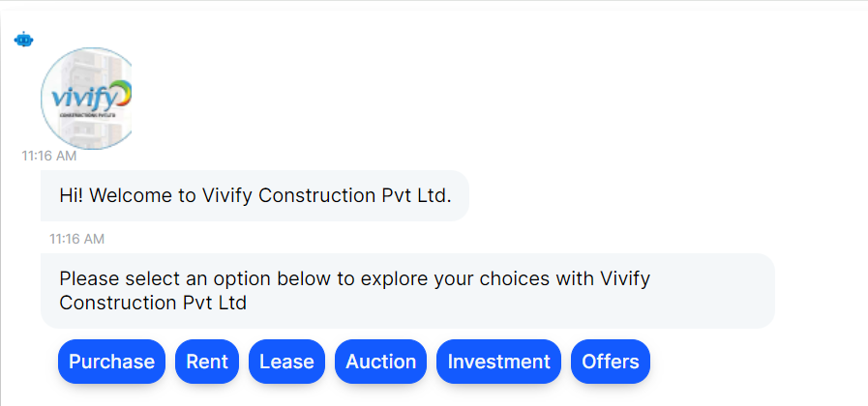Click the timestamp under the welcome message
This screenshot has height=406, width=868.
pos(77,239)
